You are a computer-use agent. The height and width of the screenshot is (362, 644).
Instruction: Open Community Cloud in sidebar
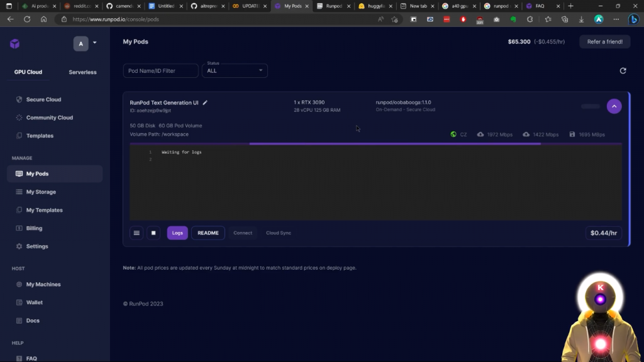(49, 118)
